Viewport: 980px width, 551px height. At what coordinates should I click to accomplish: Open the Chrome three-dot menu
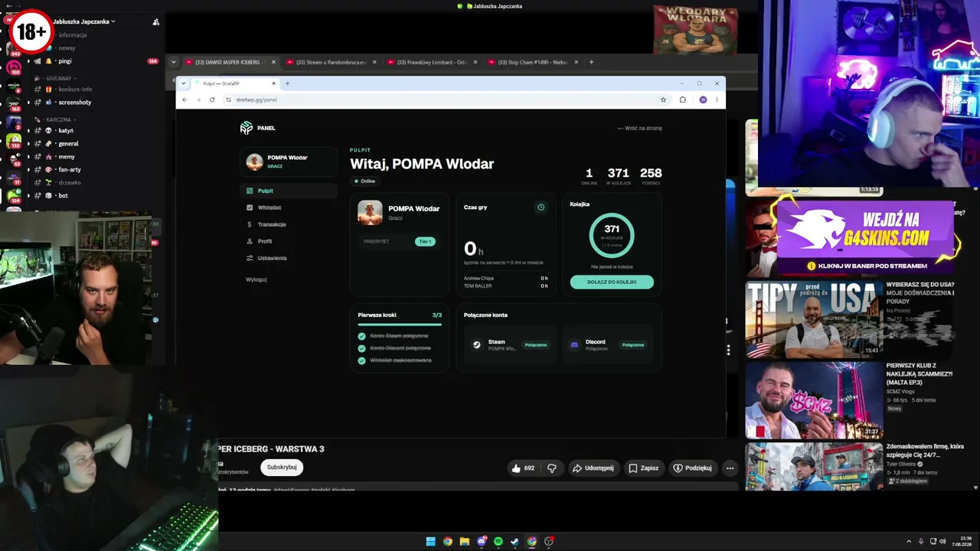coord(717,99)
